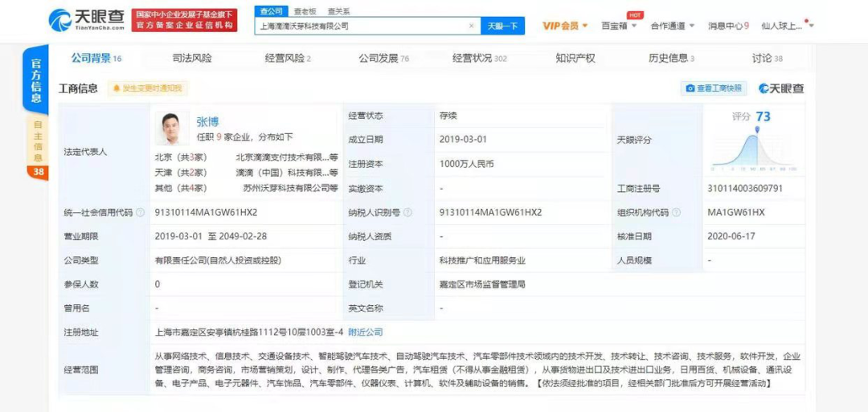Image resolution: width=868 pixels, height=412 pixels.
Task: Open the 公司发展 tab
Action: click(383, 58)
